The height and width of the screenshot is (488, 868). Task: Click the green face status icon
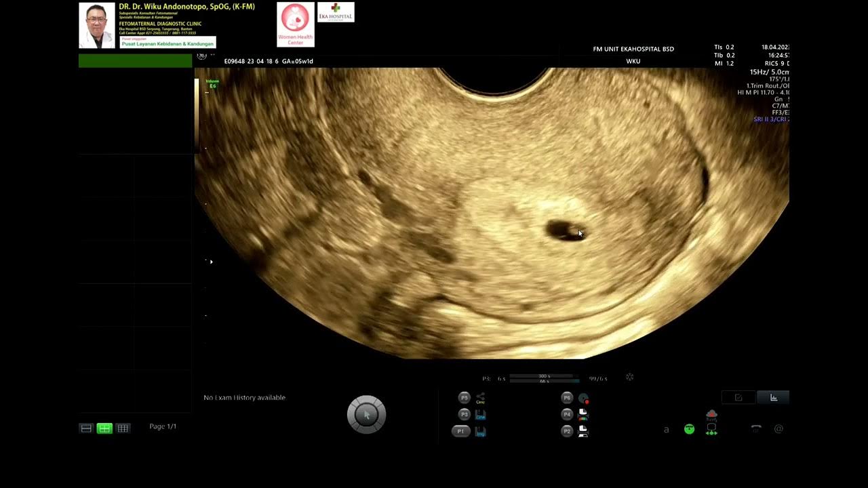click(x=690, y=429)
